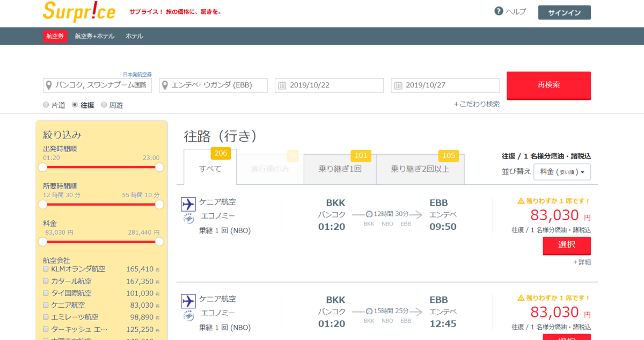The image size is (644, 340).
Task: Click the origin field showing バンコク, スワンナプーム
Action: 97,85
